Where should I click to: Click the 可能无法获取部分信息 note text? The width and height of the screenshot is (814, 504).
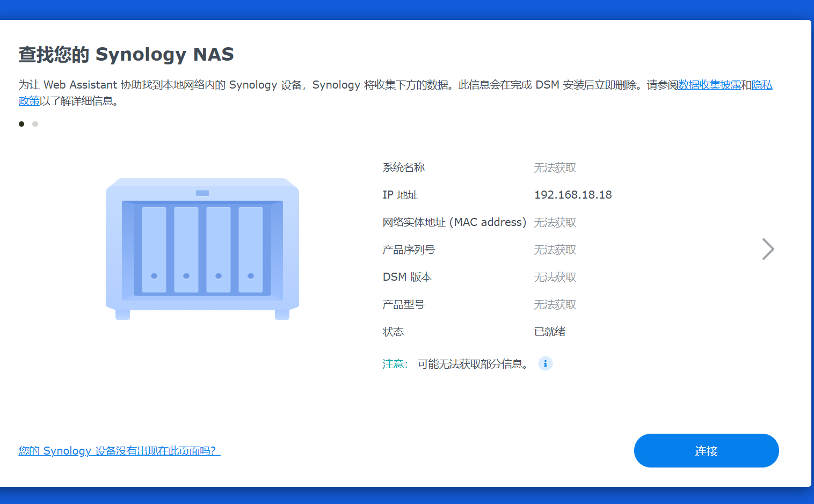click(473, 364)
